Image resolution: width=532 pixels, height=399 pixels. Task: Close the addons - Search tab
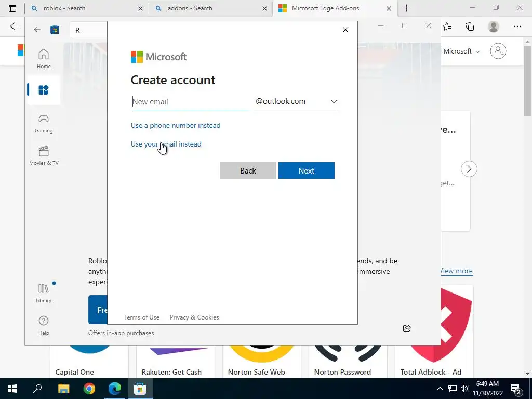264,8
